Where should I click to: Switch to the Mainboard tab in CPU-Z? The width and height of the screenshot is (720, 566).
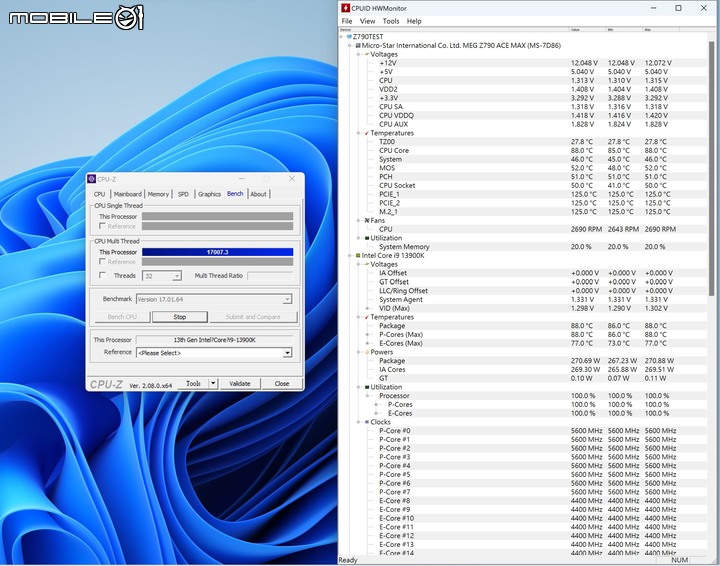(x=128, y=194)
